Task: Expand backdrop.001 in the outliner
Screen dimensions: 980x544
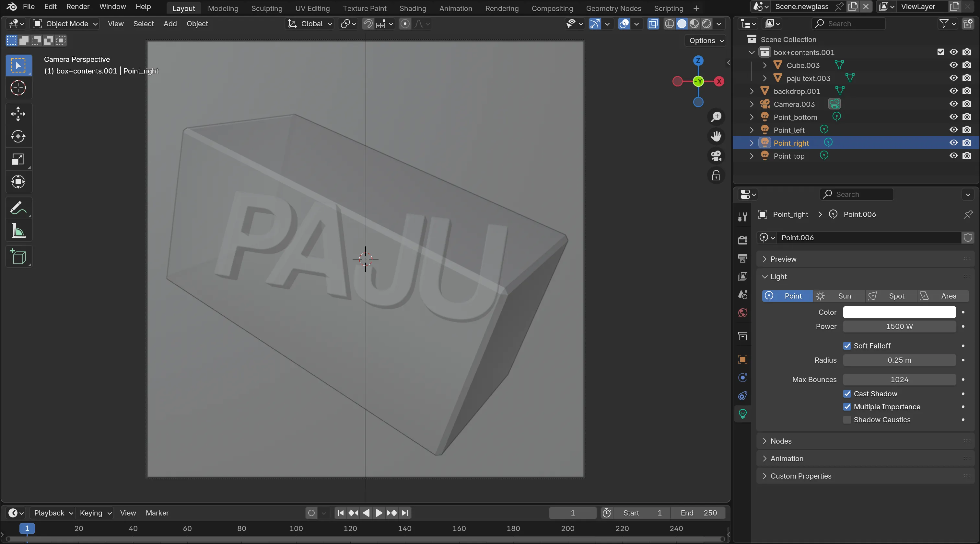Action: coord(751,91)
